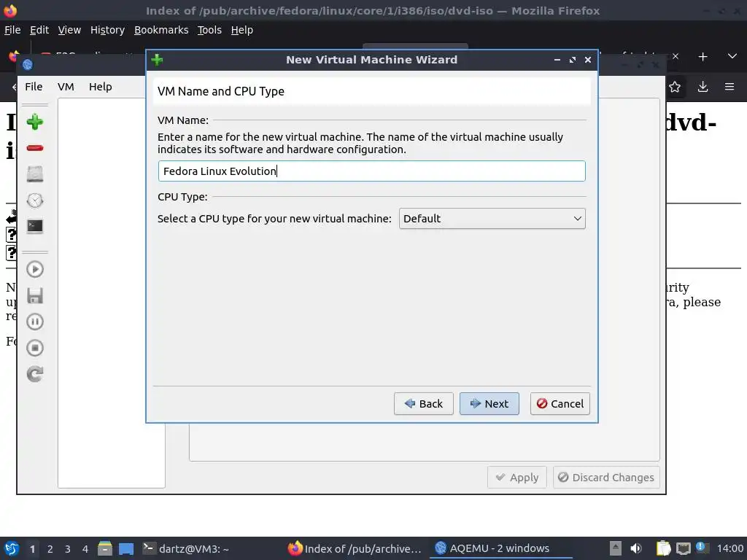Viewport: 747px width, 560px height.
Task: Switch to the dartz@VM3 terminal taskbar entry
Action: pos(186,548)
